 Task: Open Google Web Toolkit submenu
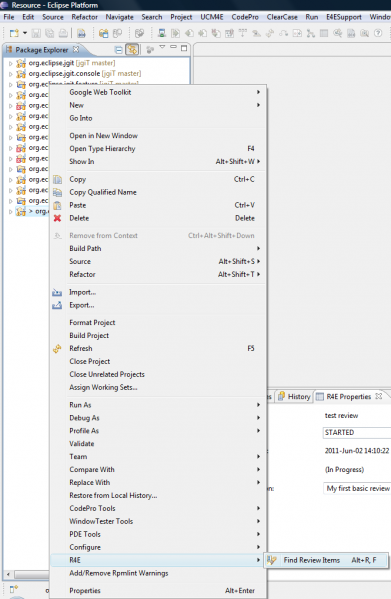[x=158, y=92]
